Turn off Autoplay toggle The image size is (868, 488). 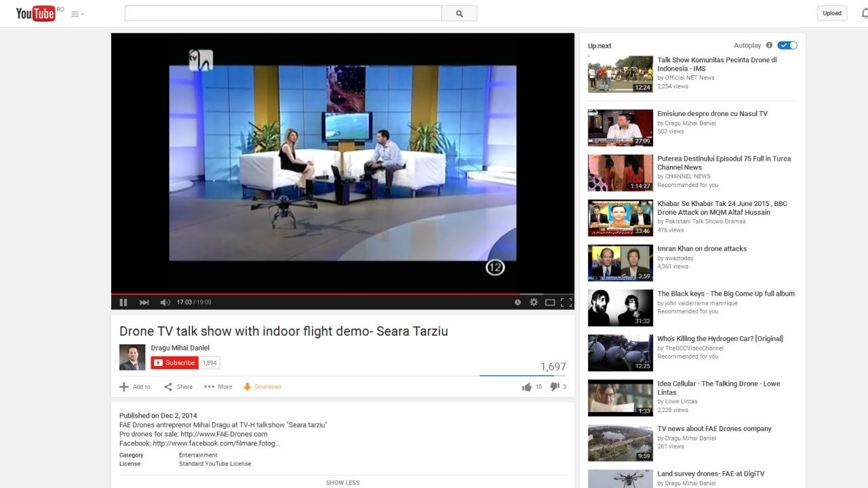(787, 45)
